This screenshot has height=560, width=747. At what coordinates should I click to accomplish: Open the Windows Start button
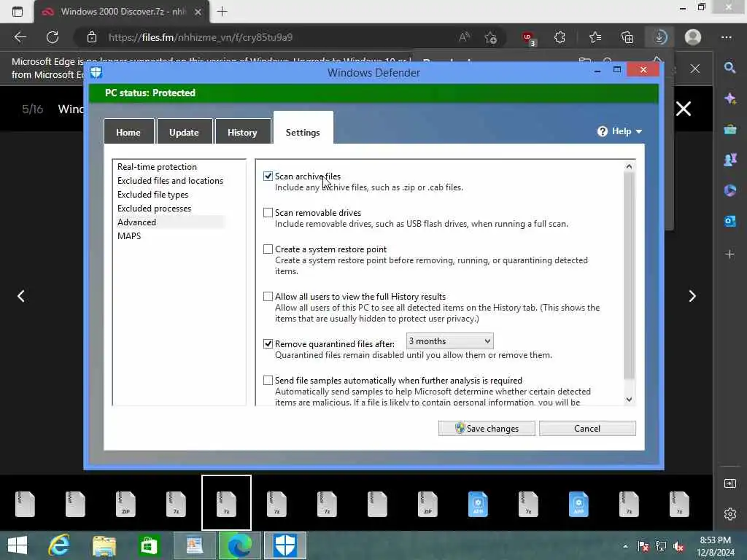coord(18,545)
